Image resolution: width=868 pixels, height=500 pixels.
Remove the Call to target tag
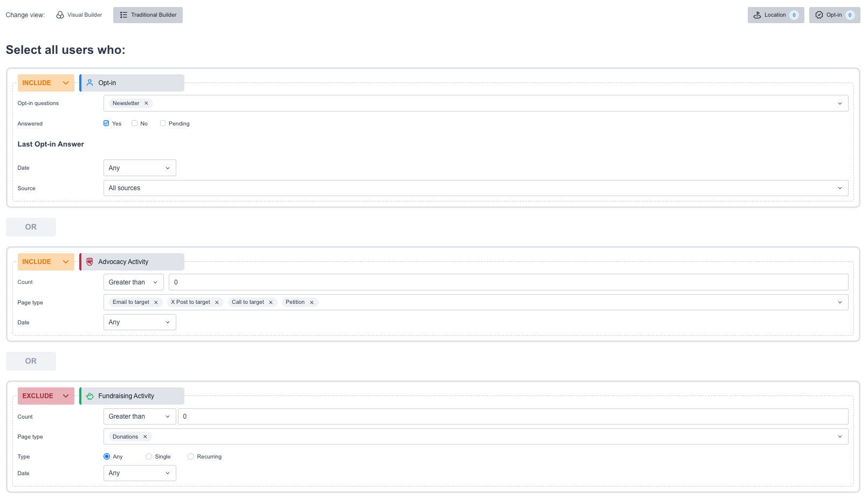pos(271,302)
